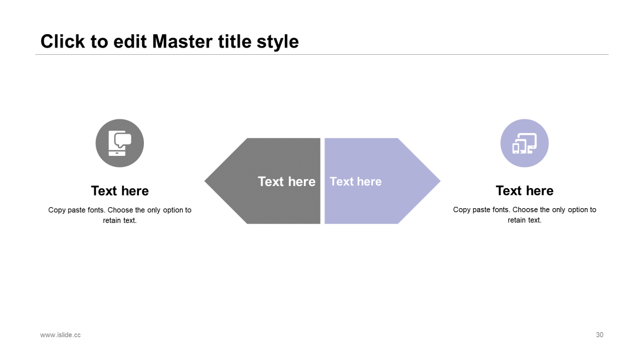Image resolution: width=644 pixels, height=362 pixels.
Task: Click the white gap dividing the two arrows
Action: [x=323, y=181]
